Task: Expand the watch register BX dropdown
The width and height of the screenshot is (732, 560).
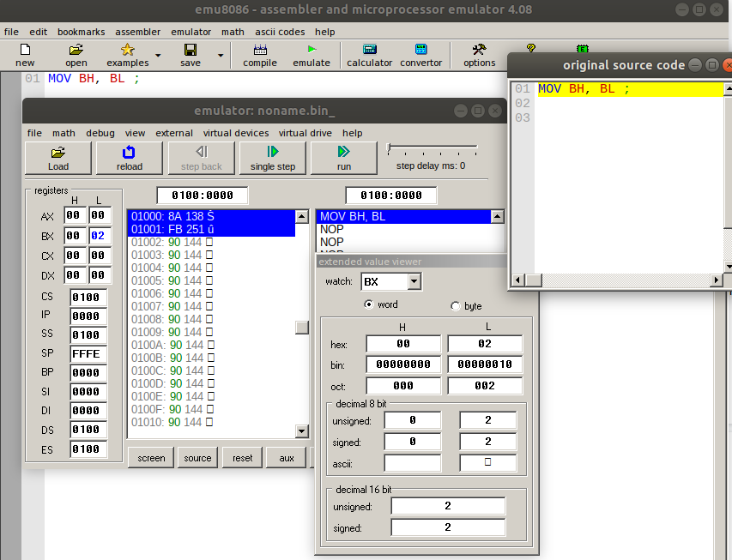Action: pyautogui.click(x=414, y=281)
